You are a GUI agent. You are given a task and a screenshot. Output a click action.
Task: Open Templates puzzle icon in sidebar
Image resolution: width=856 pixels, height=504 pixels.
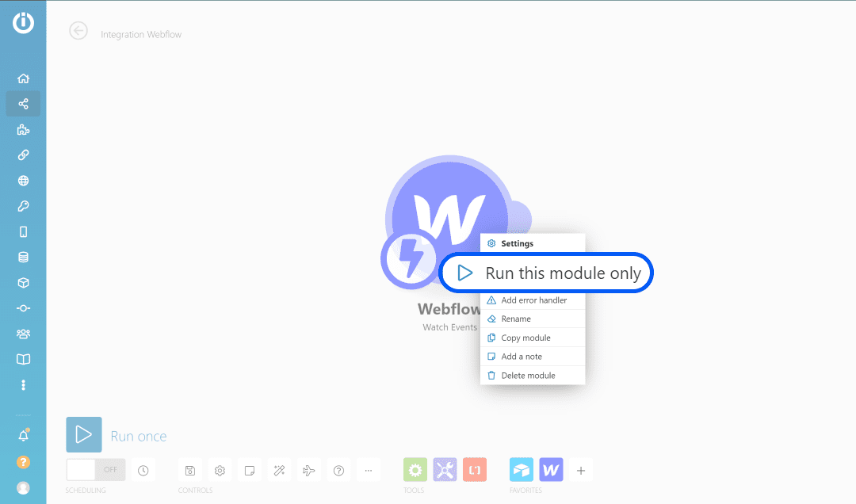(23, 129)
